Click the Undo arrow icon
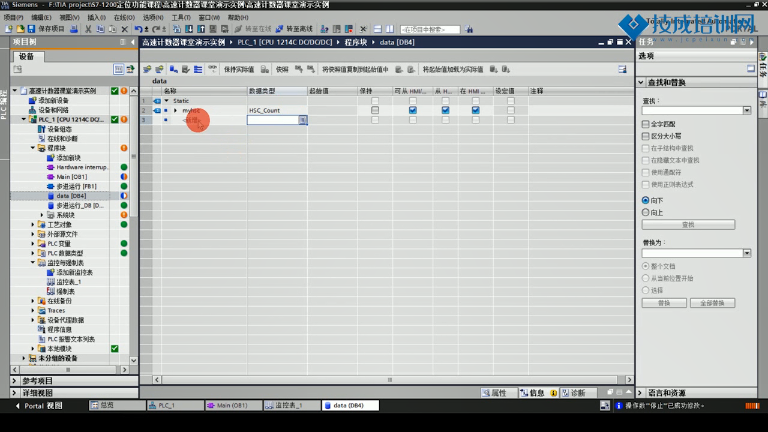 139,29
